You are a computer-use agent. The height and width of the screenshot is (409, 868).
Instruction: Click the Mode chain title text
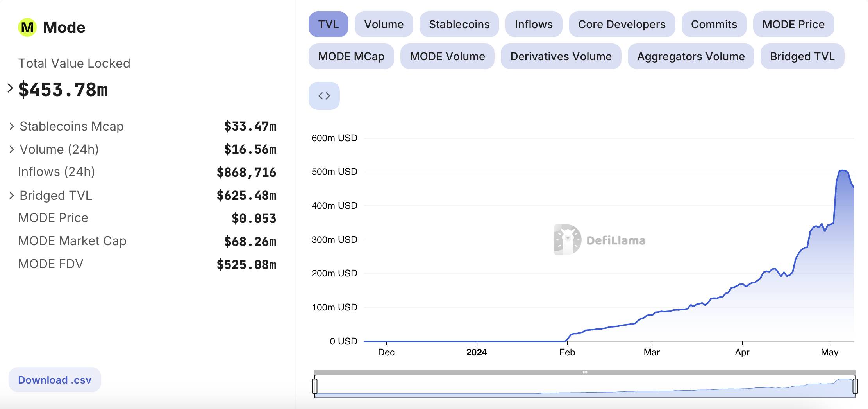click(64, 27)
